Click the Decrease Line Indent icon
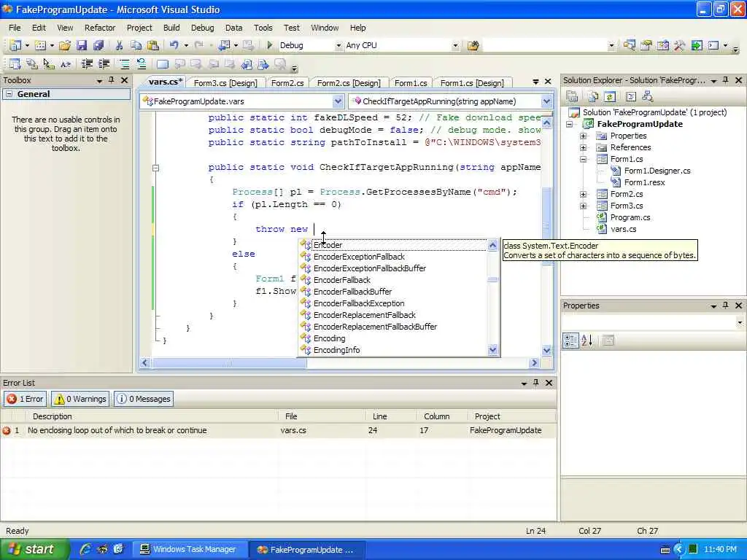This screenshot has height=560, width=747. pyautogui.click(x=87, y=64)
